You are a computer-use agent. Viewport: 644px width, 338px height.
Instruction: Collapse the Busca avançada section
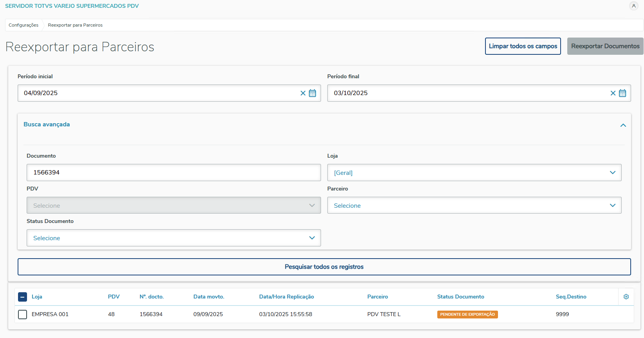(623, 125)
